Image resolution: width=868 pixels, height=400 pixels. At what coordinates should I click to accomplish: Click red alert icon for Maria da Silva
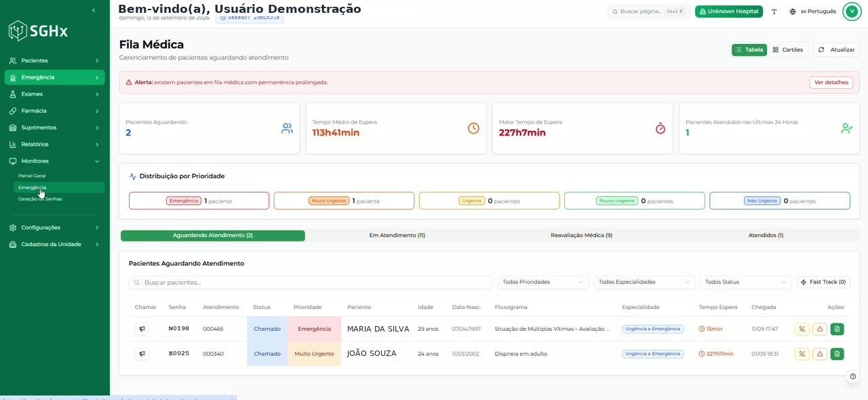[820, 329]
